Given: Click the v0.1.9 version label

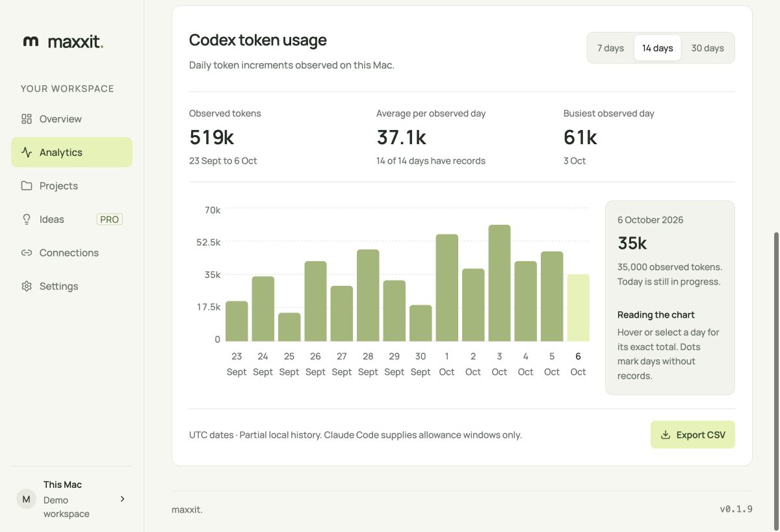Looking at the screenshot, I should coord(736,509).
